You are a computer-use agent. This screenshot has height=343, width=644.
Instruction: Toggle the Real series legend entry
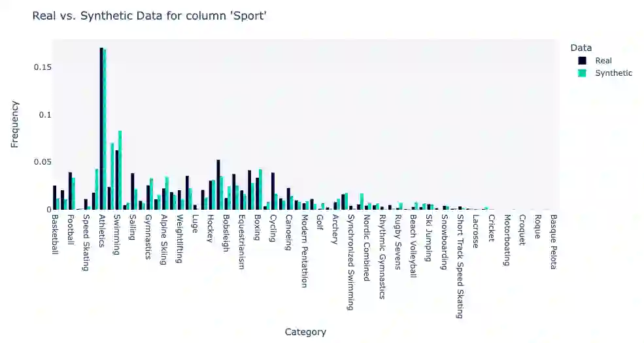[x=603, y=61]
